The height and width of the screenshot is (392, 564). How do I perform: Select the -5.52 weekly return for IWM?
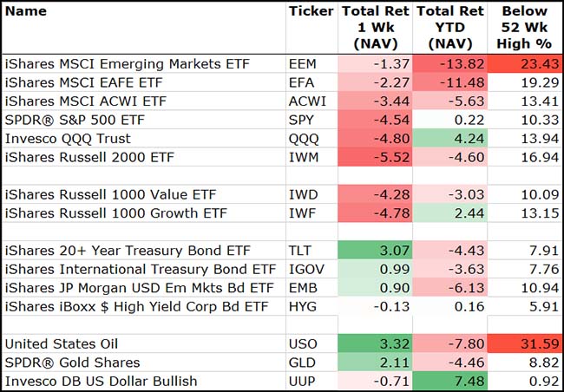coord(375,158)
